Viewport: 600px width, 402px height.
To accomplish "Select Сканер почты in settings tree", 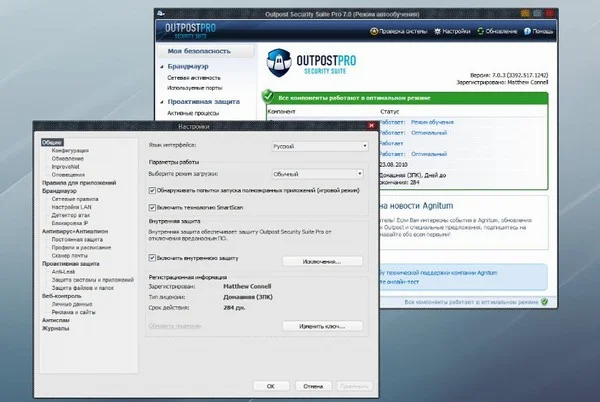I will 69,256.
